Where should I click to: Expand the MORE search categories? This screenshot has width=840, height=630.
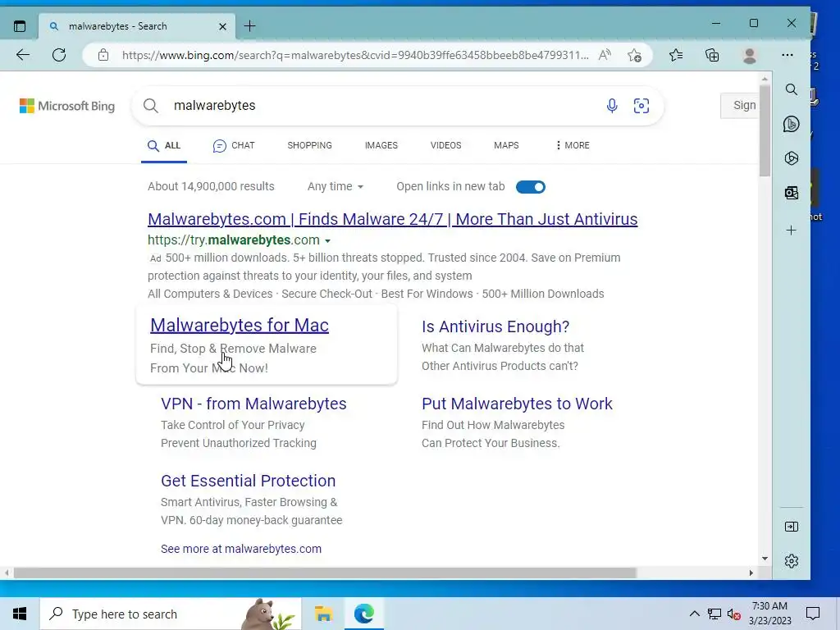pyautogui.click(x=573, y=146)
